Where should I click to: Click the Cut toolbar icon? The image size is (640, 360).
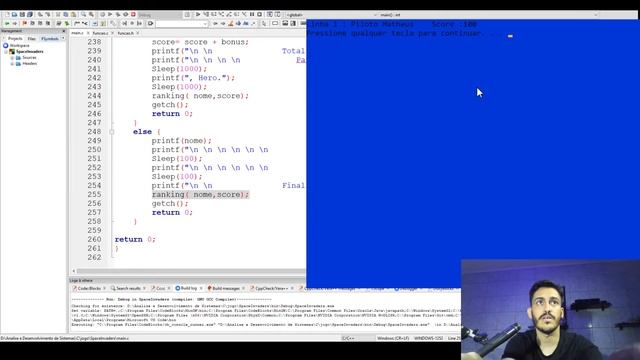[x=58, y=14]
